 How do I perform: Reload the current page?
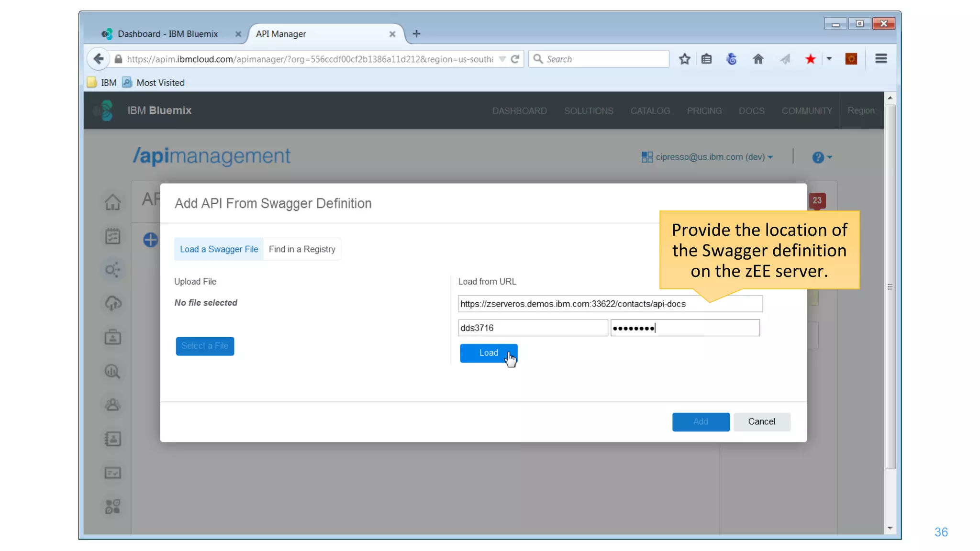(515, 59)
